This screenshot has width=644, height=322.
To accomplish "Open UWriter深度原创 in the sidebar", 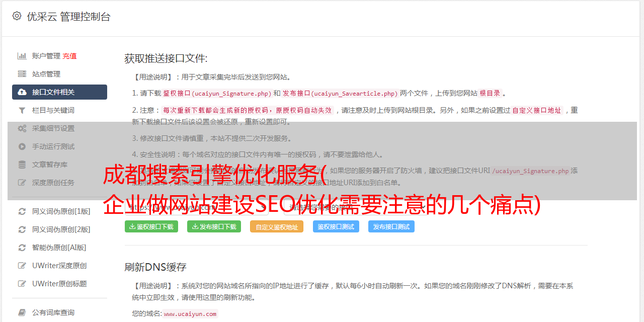I will click(x=59, y=266).
